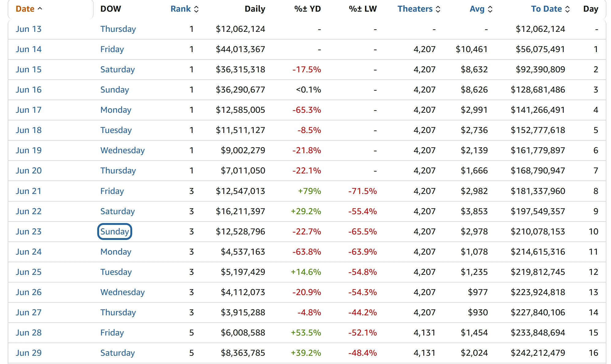Sort table by Theaters header text

tap(415, 9)
